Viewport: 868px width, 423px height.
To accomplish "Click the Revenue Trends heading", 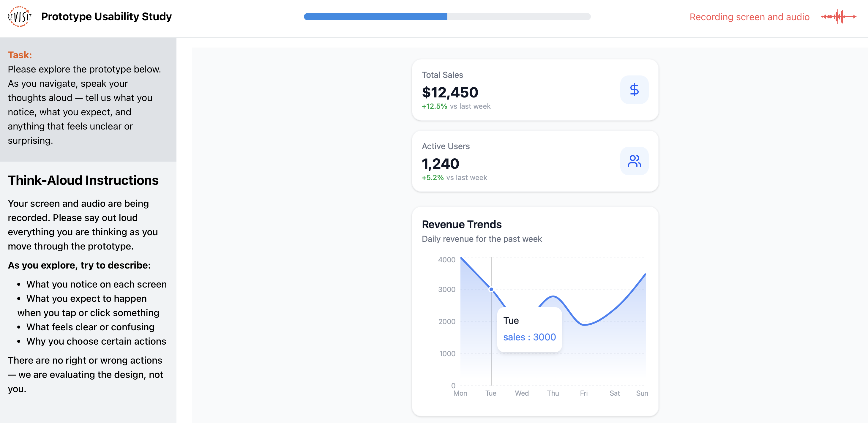I will click(461, 225).
